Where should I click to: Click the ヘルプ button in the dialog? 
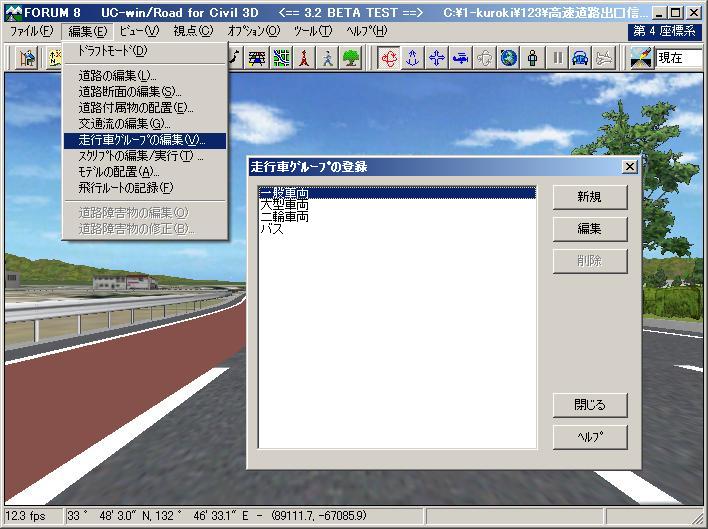590,437
